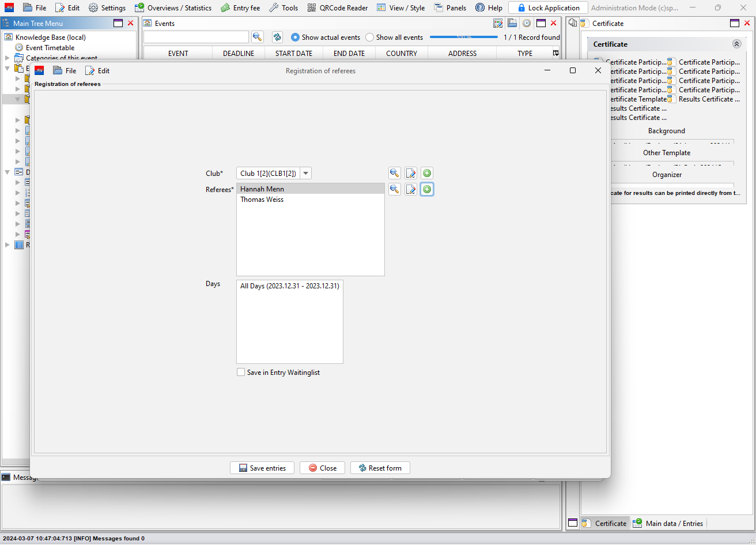Click the magnifier icon next to Events search field
This screenshot has width=756, height=545.
click(258, 37)
